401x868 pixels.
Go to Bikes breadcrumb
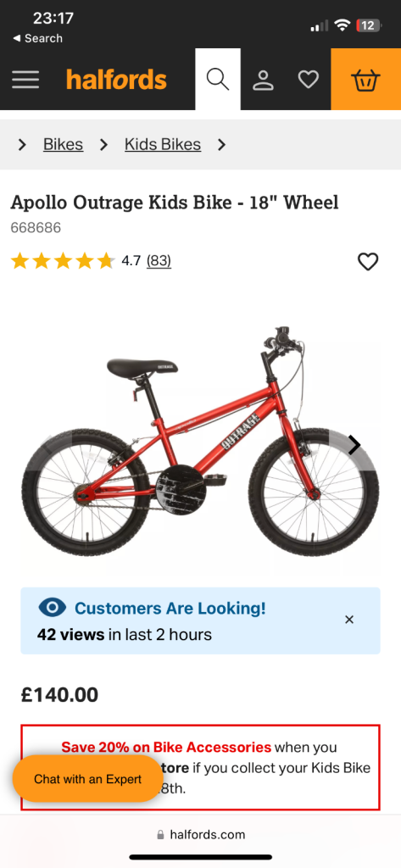coord(63,145)
